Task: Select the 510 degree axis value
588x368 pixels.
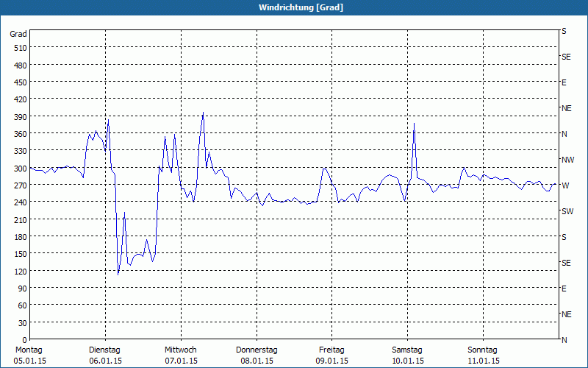Action: pos(21,48)
